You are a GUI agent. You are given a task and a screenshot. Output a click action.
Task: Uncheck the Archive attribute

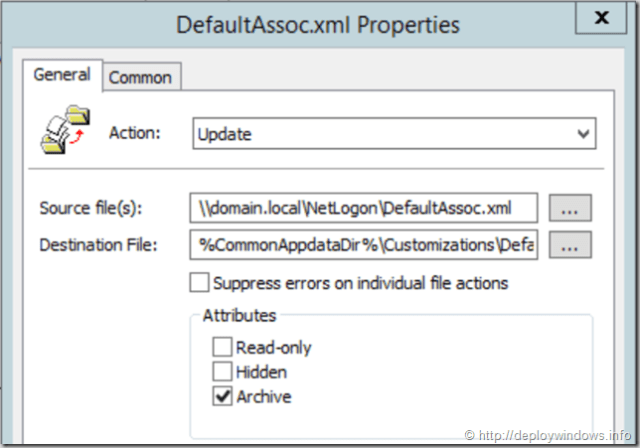[221, 397]
